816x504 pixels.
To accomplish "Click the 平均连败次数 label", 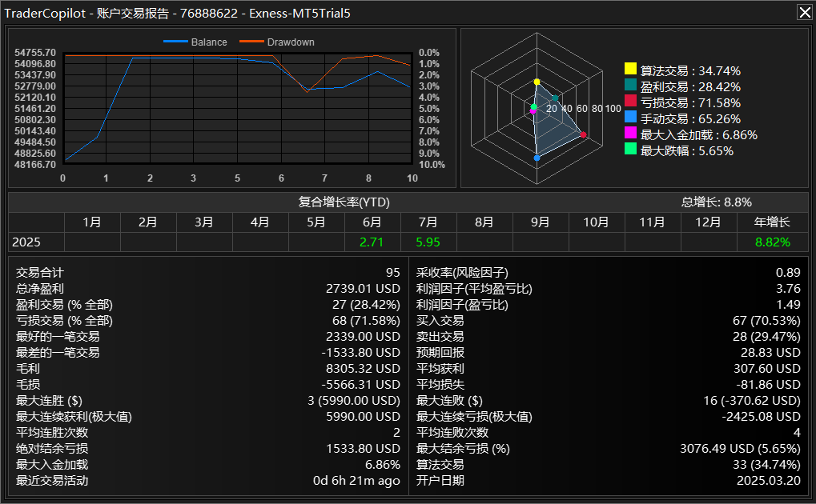I will click(x=452, y=432).
